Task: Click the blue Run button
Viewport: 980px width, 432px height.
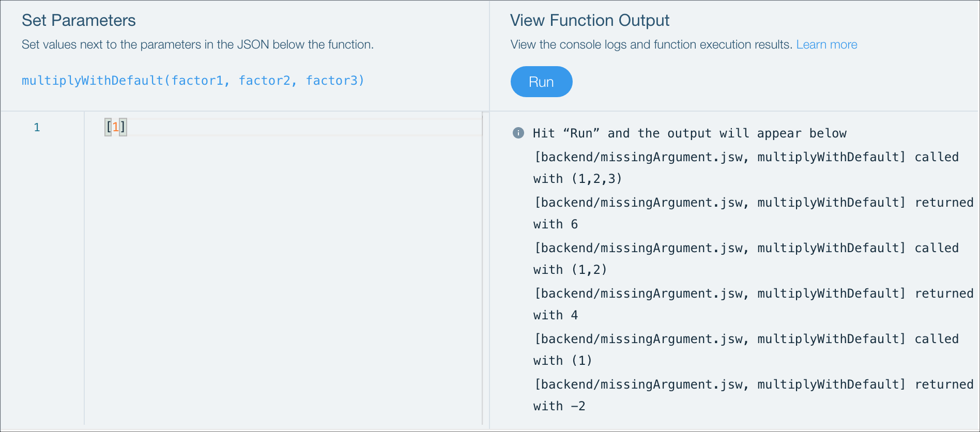Action: point(541,82)
